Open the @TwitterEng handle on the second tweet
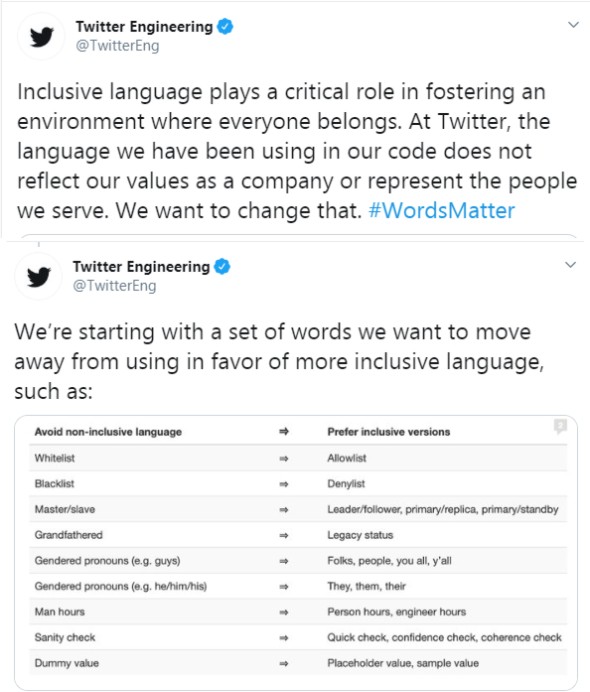This screenshot has width=590, height=692. [x=114, y=286]
